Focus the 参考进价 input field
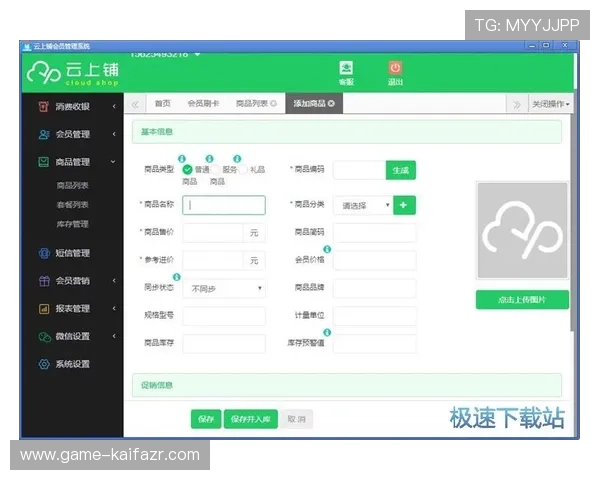 213,261
